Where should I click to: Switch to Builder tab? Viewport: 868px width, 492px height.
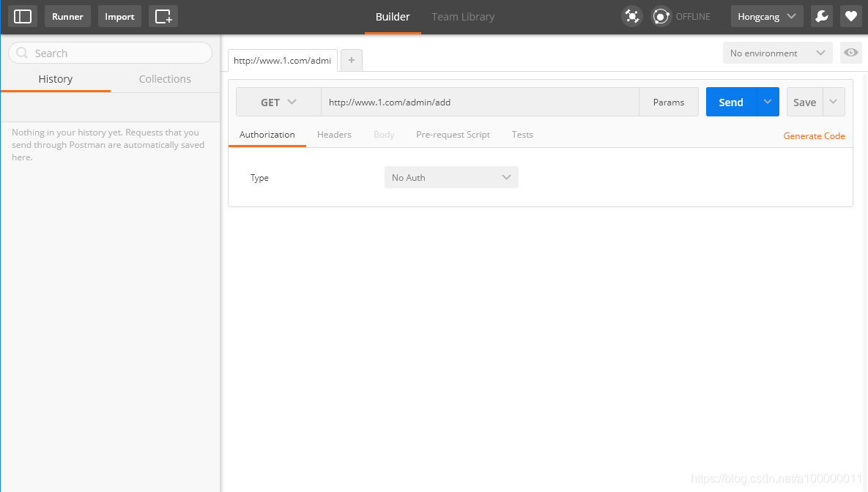click(x=393, y=17)
